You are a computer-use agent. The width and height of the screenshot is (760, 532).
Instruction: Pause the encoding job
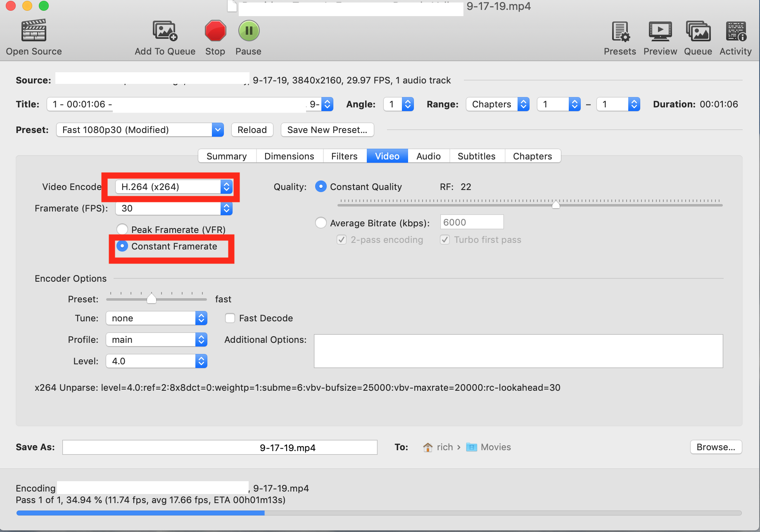(249, 31)
